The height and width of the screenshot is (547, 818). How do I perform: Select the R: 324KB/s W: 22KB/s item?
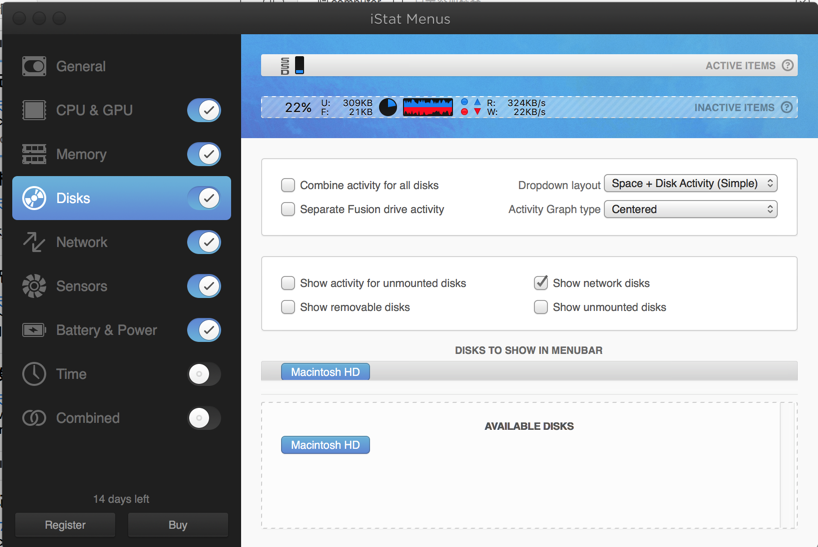[x=516, y=107]
